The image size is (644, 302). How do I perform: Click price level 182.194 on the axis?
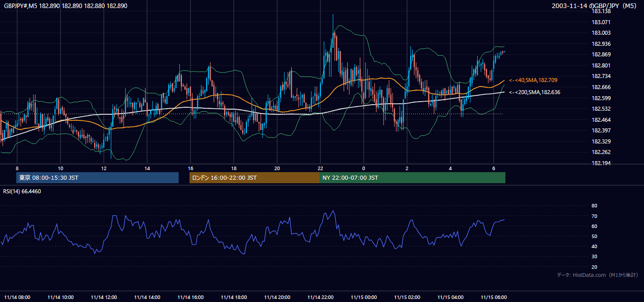(x=601, y=163)
